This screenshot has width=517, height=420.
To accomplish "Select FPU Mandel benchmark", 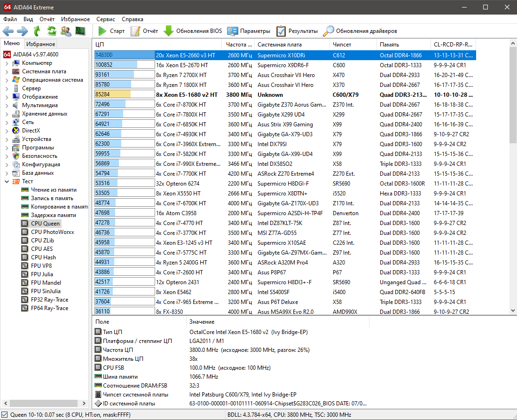I will coord(46,283).
